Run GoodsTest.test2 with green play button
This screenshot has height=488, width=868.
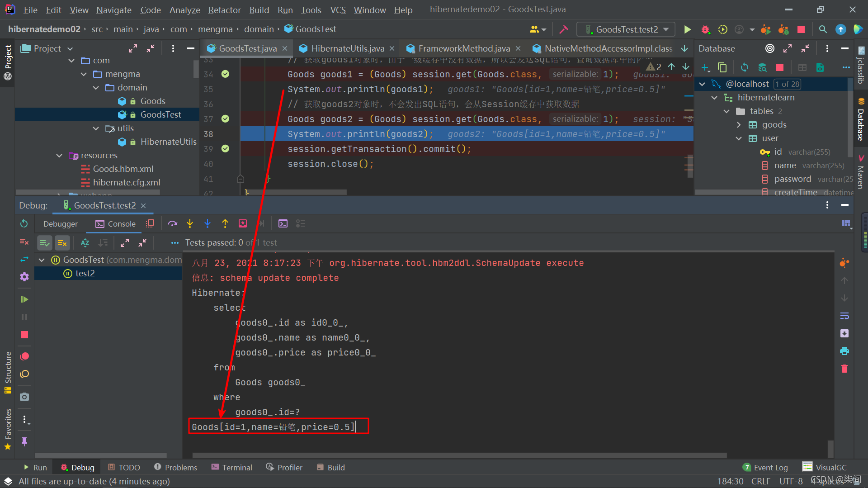click(687, 29)
